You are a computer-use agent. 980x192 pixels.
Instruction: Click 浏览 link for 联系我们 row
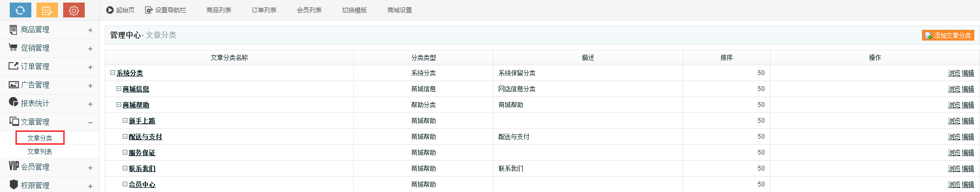point(954,169)
